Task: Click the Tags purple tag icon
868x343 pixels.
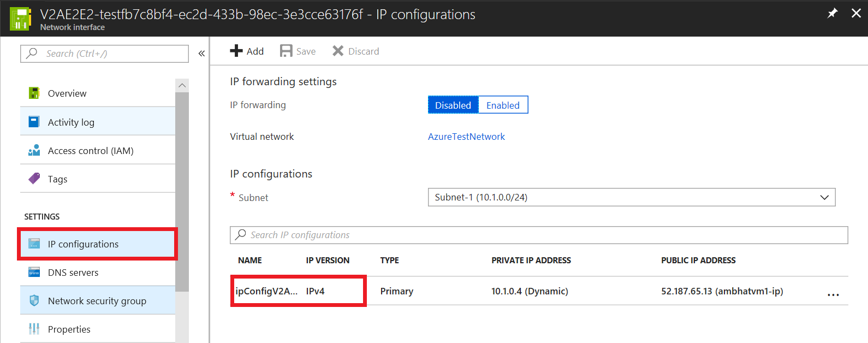Action: [34, 179]
